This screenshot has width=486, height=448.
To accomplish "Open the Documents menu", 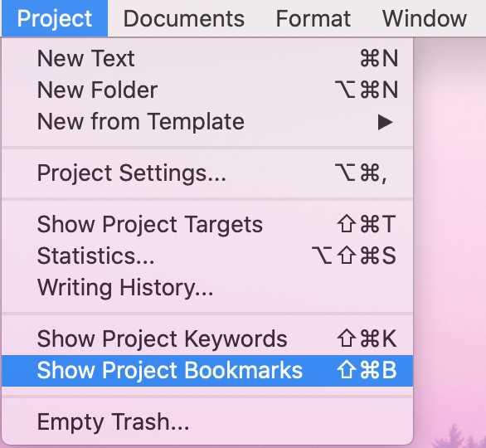I will point(184,18).
